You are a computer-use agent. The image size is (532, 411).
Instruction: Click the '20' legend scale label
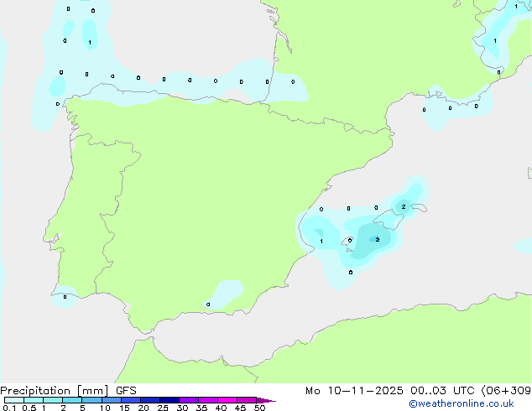143,408
